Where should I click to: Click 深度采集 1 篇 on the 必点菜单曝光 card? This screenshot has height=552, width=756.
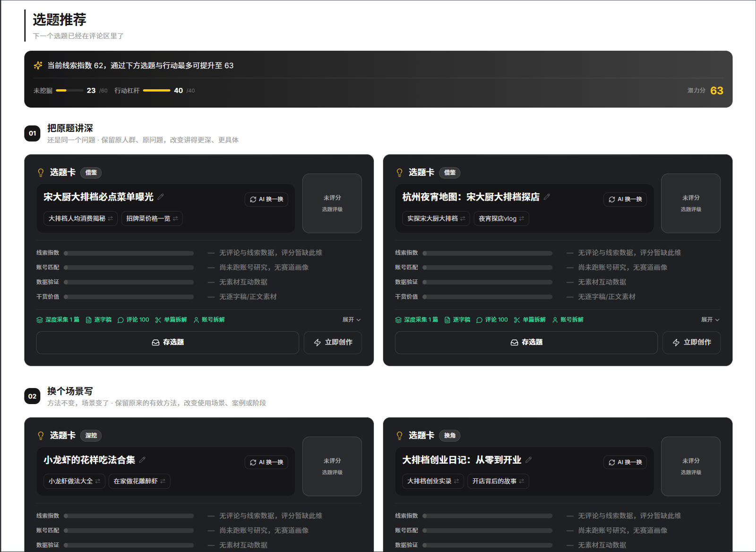pos(58,320)
